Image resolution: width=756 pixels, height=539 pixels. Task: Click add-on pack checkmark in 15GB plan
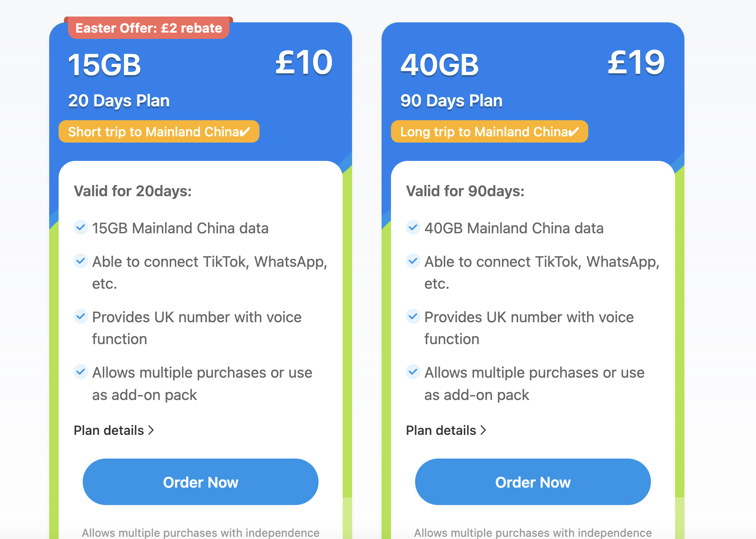coord(81,372)
